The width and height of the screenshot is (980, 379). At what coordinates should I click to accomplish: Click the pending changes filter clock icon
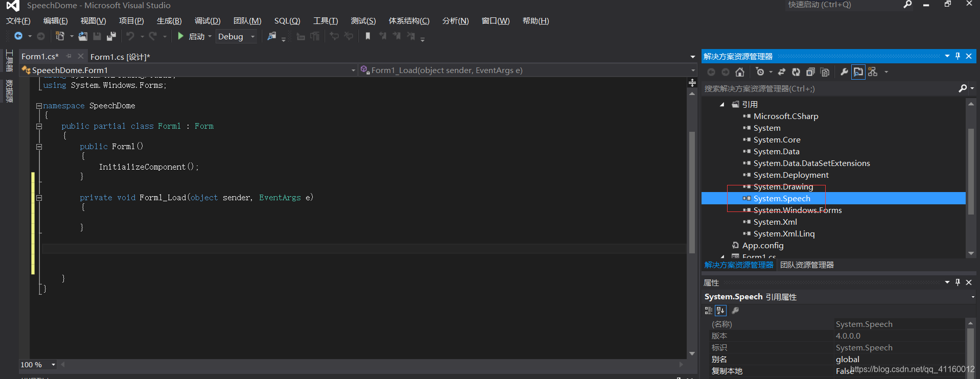760,72
